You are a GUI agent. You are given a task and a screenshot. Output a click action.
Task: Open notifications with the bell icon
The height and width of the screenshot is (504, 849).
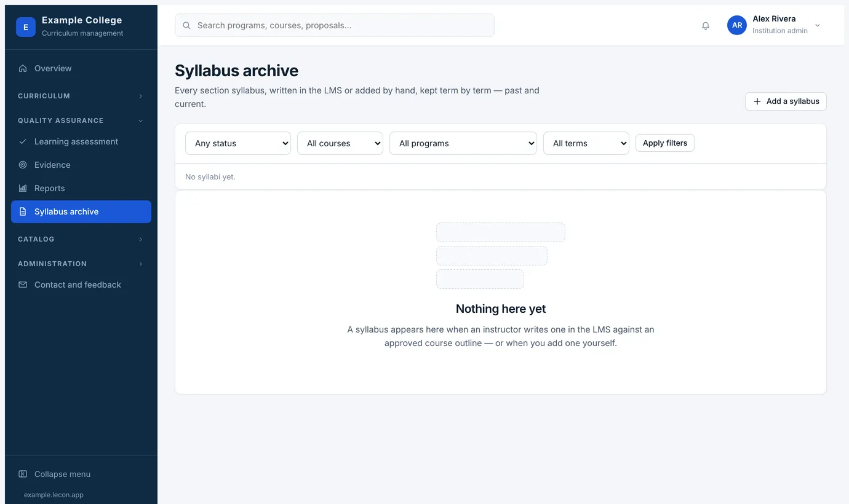(706, 26)
